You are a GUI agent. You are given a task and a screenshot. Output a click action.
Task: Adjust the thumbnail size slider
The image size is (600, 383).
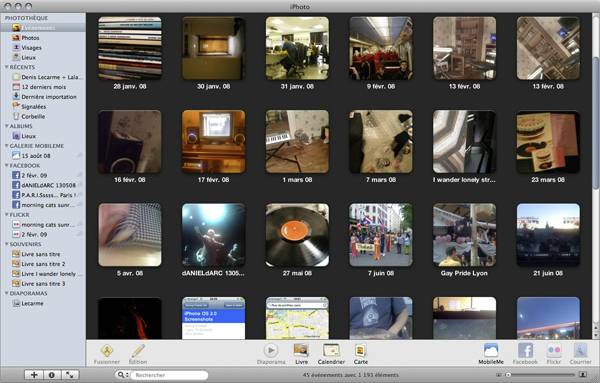pyautogui.click(x=541, y=375)
